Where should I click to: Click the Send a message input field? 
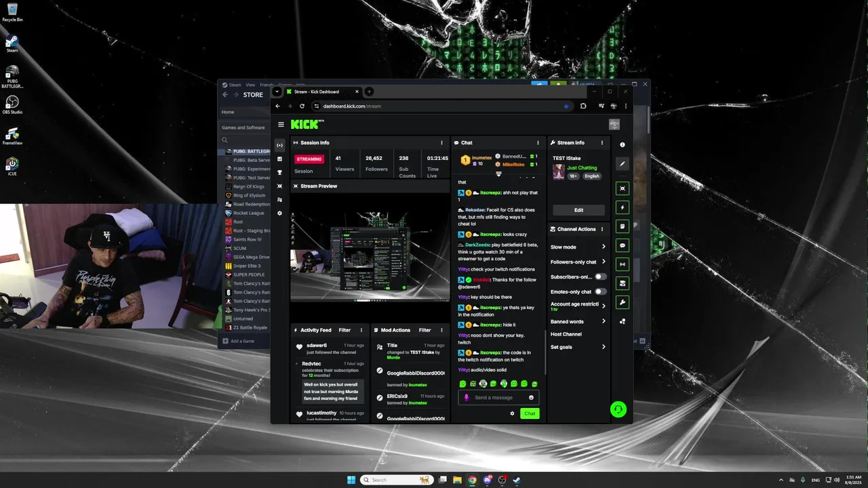[x=498, y=398]
